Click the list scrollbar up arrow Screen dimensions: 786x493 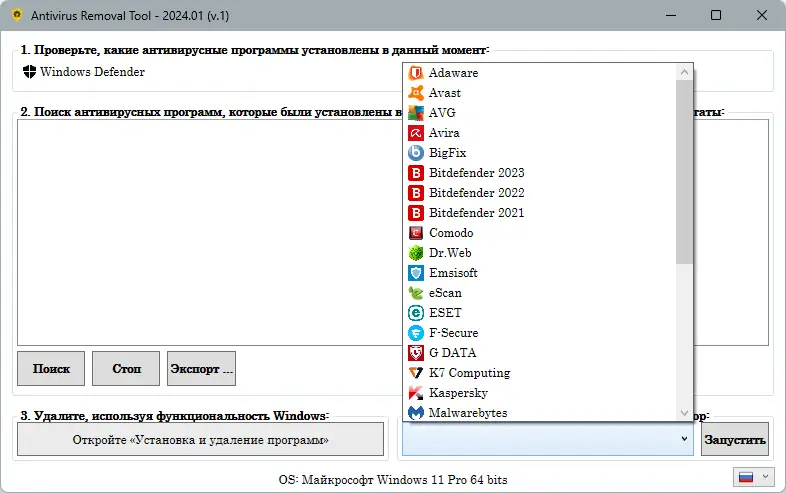(684, 72)
